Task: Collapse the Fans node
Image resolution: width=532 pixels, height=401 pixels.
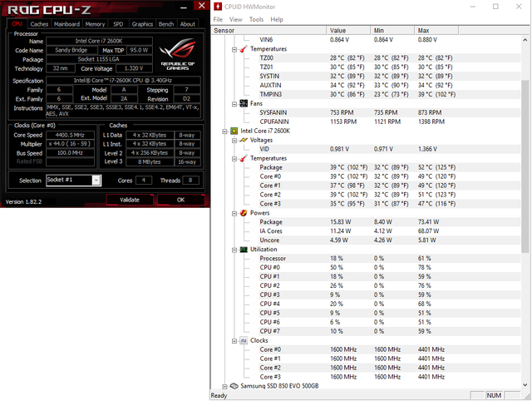Action: tap(234, 104)
